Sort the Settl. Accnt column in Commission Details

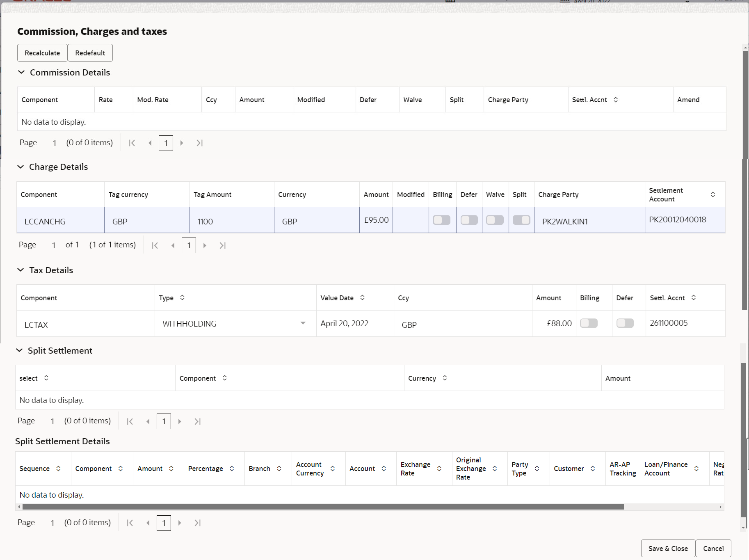615,99
